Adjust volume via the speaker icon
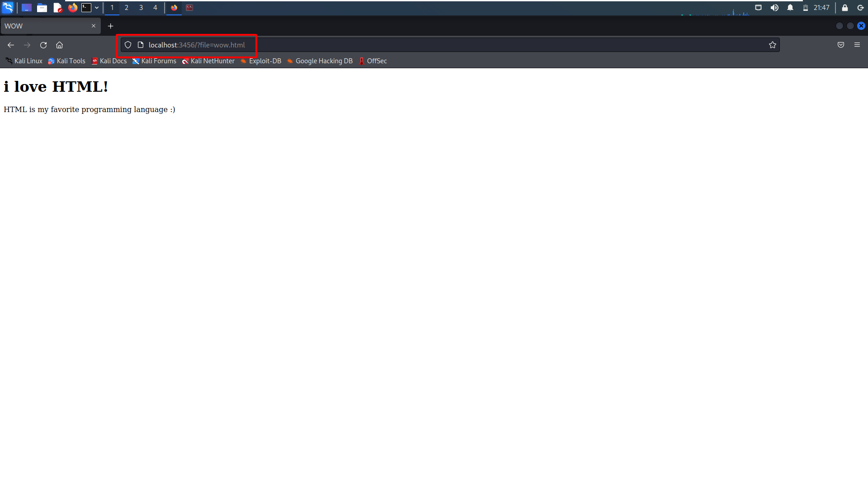The image size is (868, 488). point(774,7)
